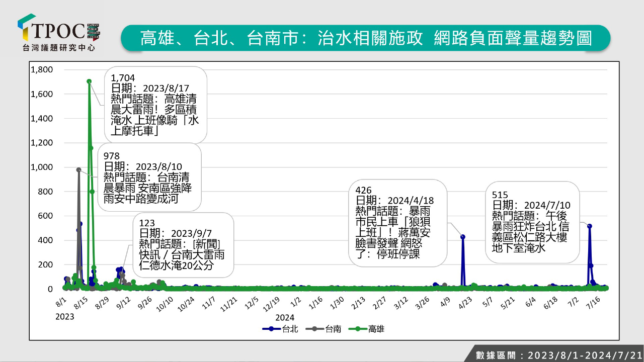Click the 8/1 x-axis date label

coord(60,303)
